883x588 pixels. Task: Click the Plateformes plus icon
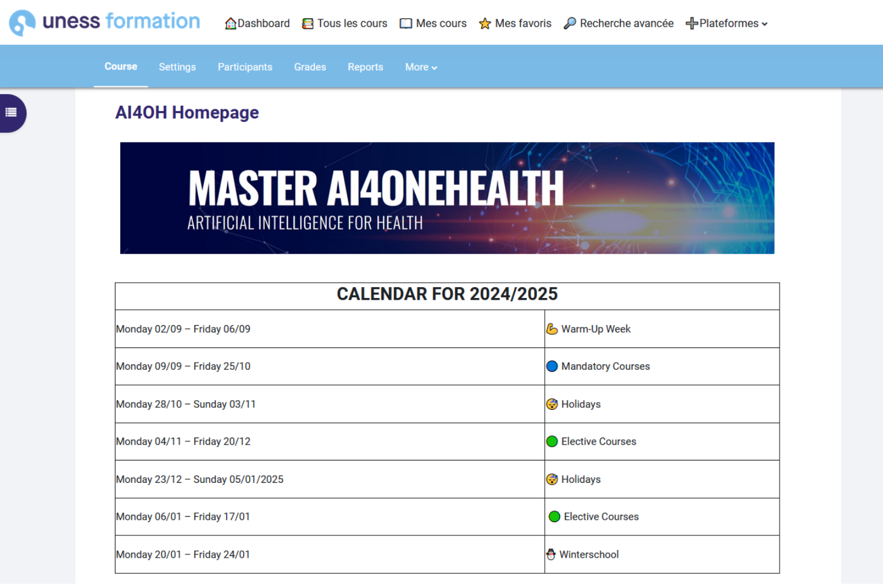[x=692, y=24]
